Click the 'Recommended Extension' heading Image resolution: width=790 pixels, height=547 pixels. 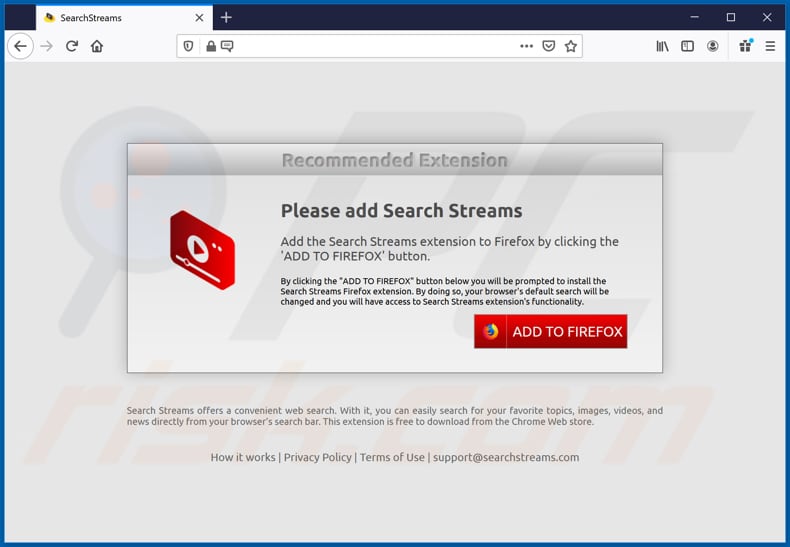click(x=394, y=160)
